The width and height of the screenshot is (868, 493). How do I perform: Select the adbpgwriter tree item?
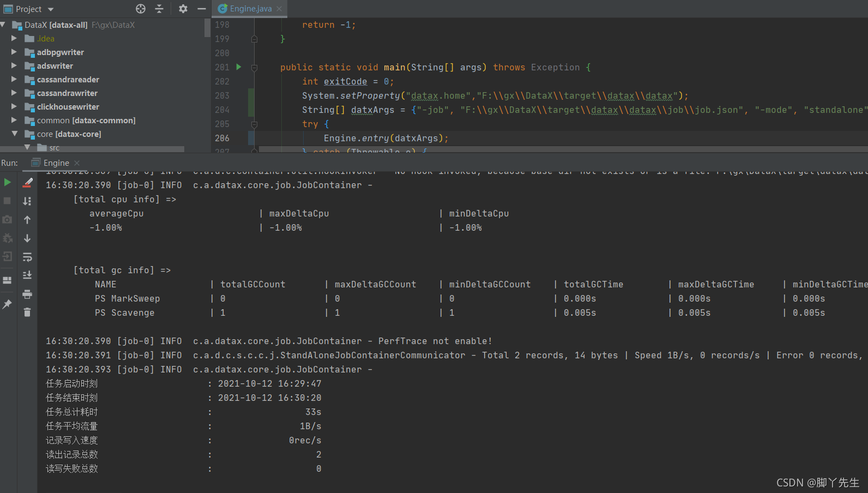pyautogui.click(x=102, y=52)
